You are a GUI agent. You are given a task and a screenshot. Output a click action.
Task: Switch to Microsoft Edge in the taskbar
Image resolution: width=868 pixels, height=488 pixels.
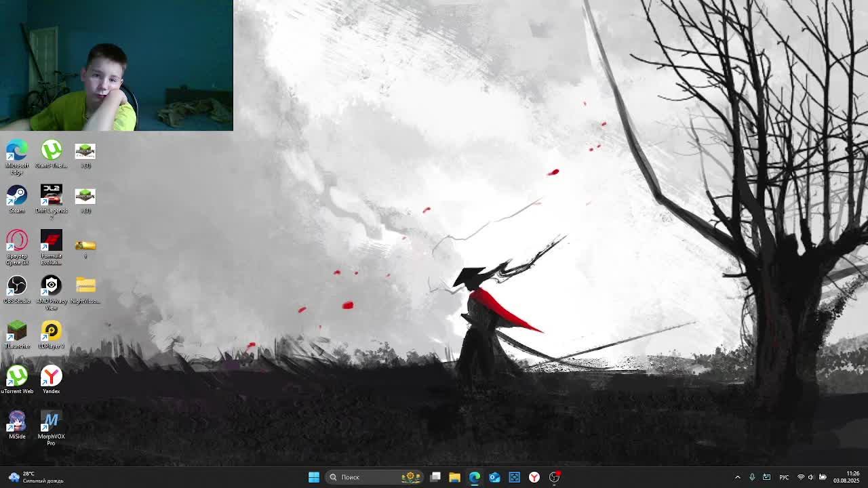click(x=474, y=477)
